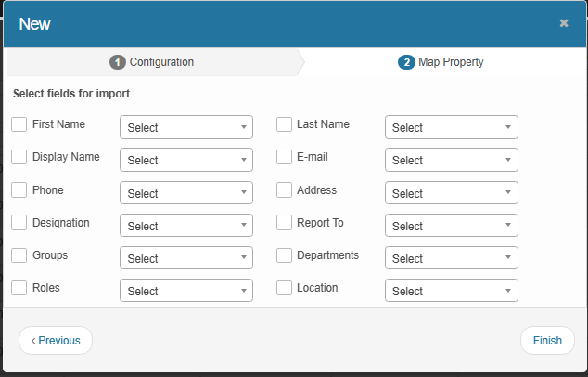Enable the Groups checkbox
The height and width of the screenshot is (377, 588).
point(19,255)
